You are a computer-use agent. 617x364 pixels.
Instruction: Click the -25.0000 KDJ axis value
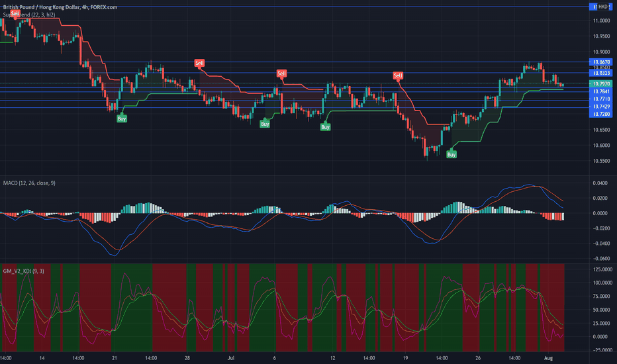click(602, 350)
